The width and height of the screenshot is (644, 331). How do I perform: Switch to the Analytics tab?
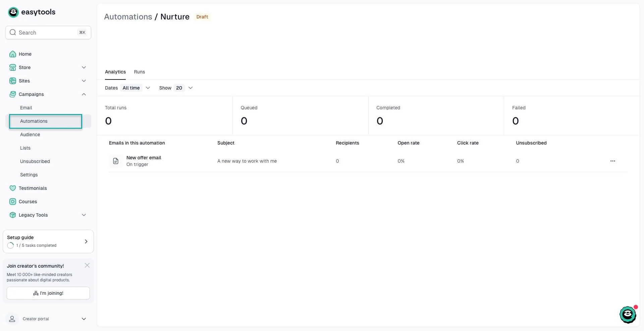pyautogui.click(x=115, y=72)
